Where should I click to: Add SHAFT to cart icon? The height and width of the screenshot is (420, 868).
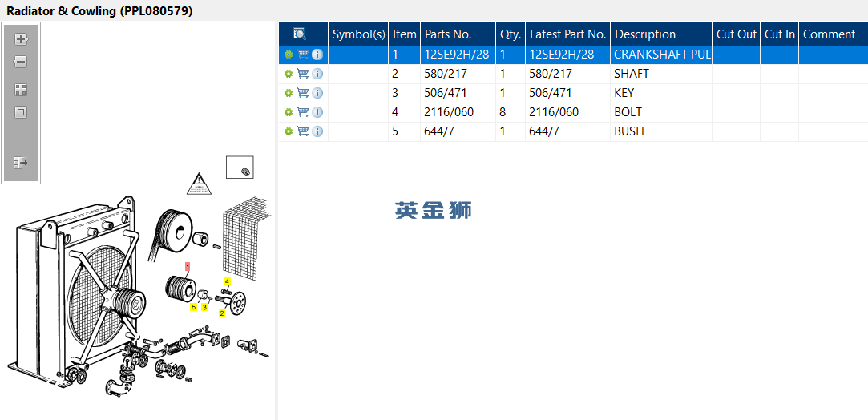303,74
